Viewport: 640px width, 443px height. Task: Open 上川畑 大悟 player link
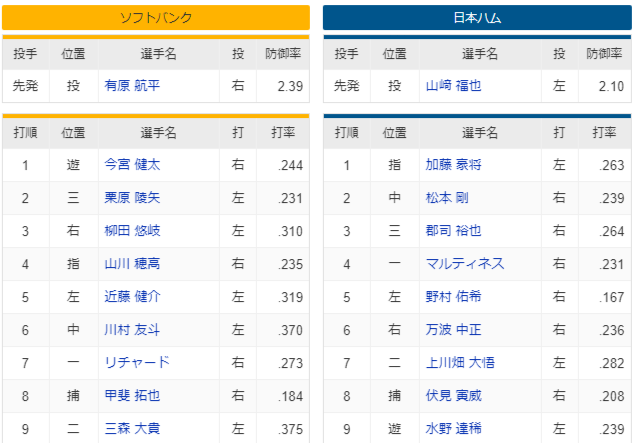pyautogui.click(x=460, y=363)
